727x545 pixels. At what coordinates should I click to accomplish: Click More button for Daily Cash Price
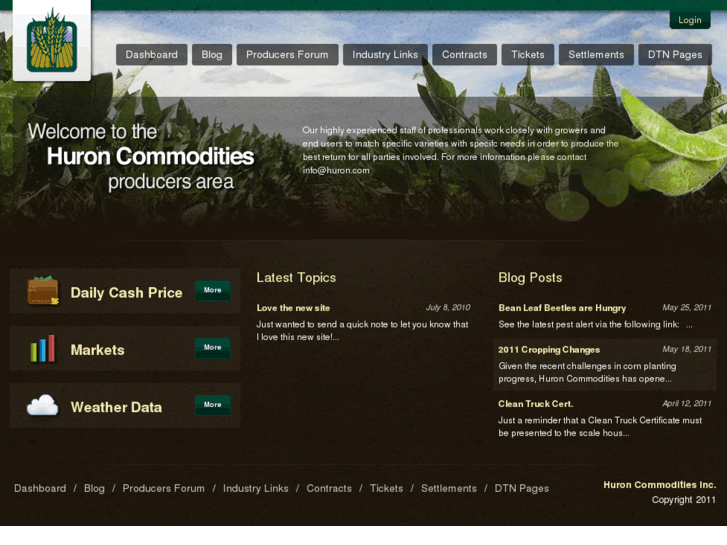(212, 290)
